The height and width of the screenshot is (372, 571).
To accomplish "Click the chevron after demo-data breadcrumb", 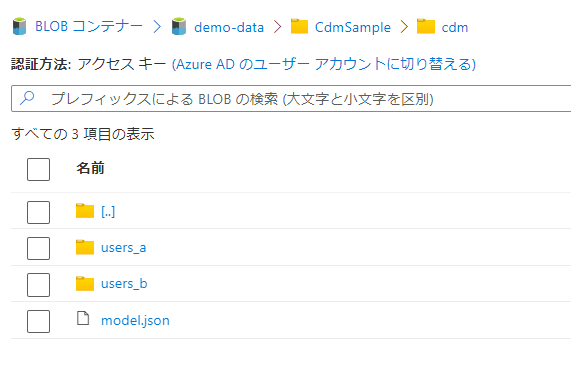I will 277,27.
